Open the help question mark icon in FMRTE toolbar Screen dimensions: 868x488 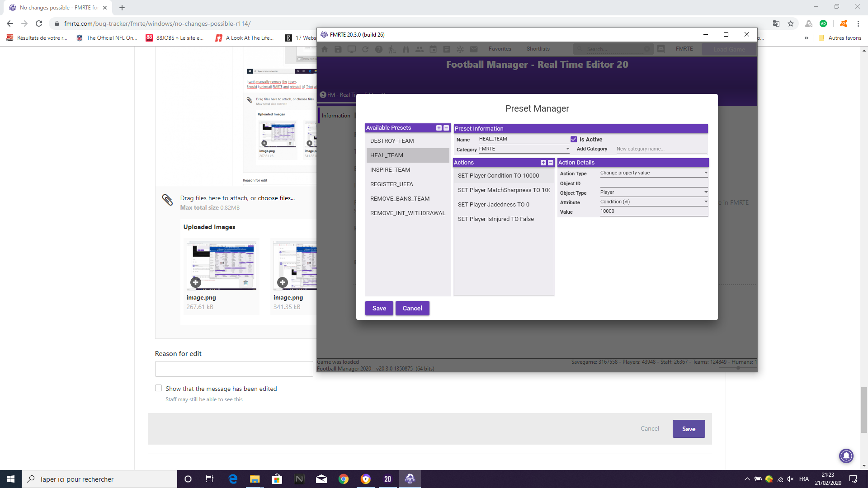[379, 49]
